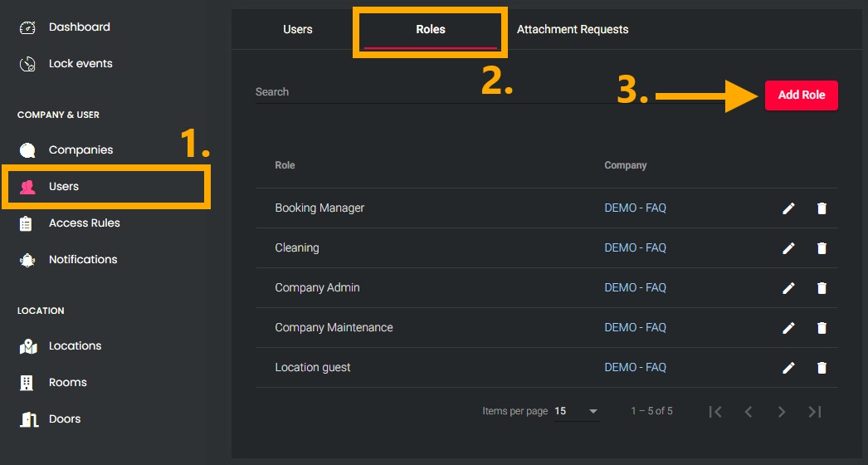The width and height of the screenshot is (868, 465).
Task: Edit the Booking Manager role
Action: pyautogui.click(x=788, y=208)
